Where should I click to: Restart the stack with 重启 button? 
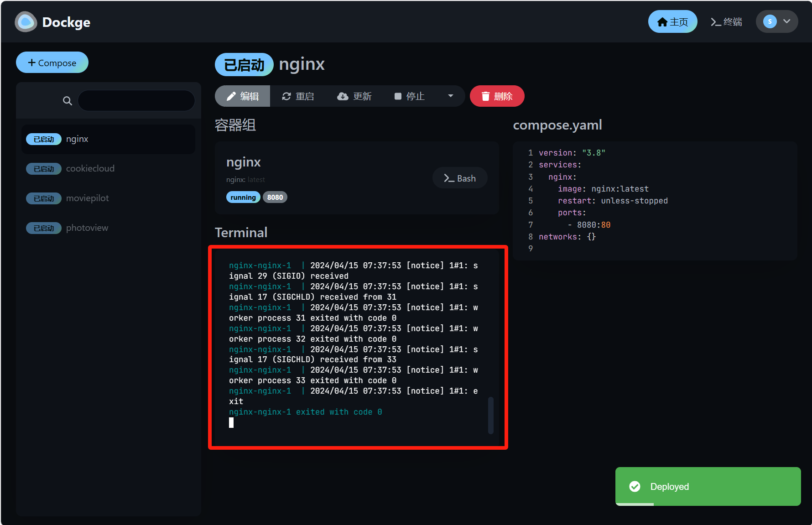298,96
